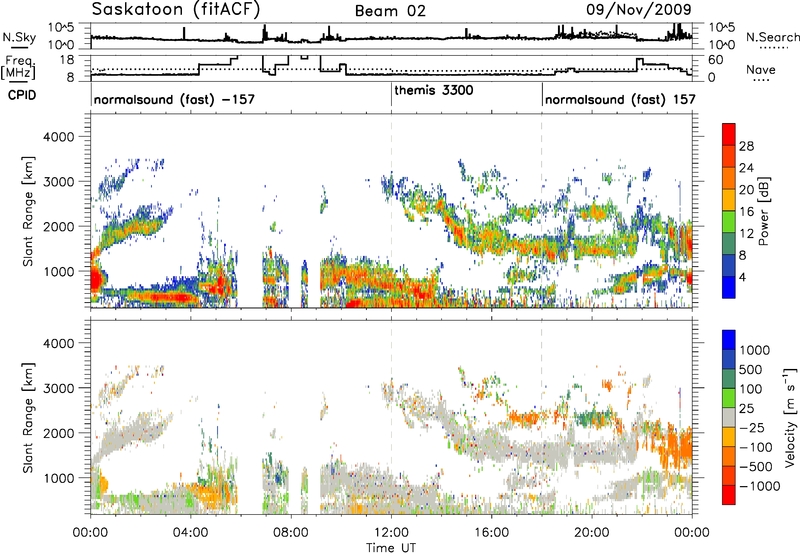
Task: Click the 'Time UT' axis label
Action: (x=391, y=548)
